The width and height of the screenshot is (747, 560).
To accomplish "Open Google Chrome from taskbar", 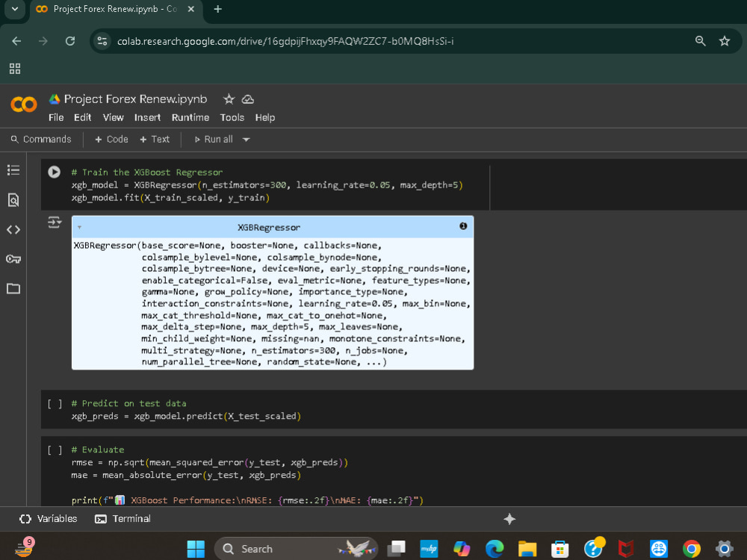I will coord(691,549).
